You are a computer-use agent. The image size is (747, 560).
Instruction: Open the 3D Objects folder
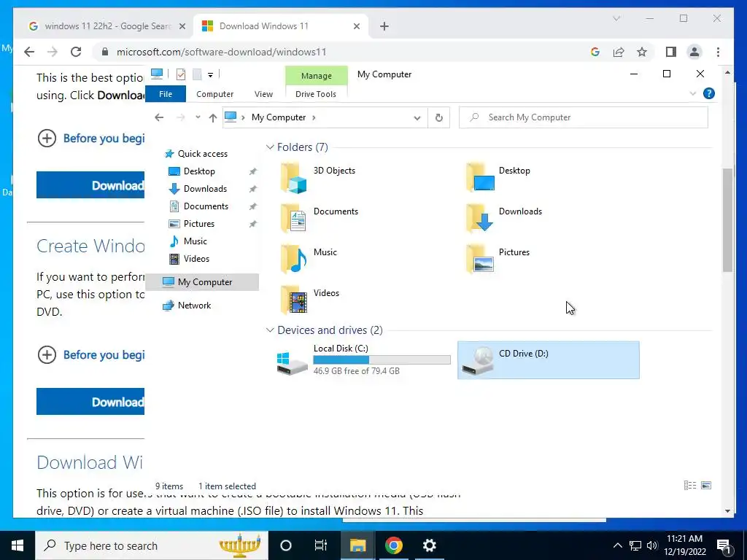(x=318, y=177)
